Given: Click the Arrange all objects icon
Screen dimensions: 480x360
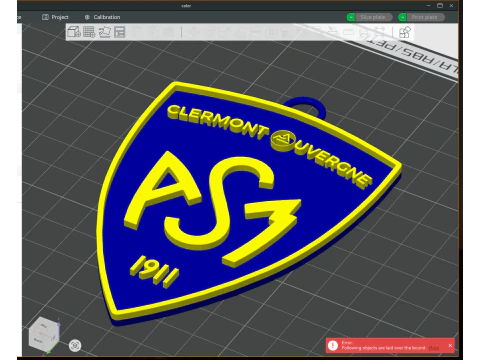Looking at the screenshot, I should 119,32.
